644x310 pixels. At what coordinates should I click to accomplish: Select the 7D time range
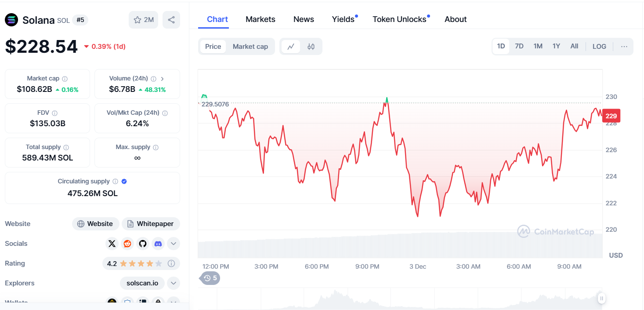tap(519, 47)
